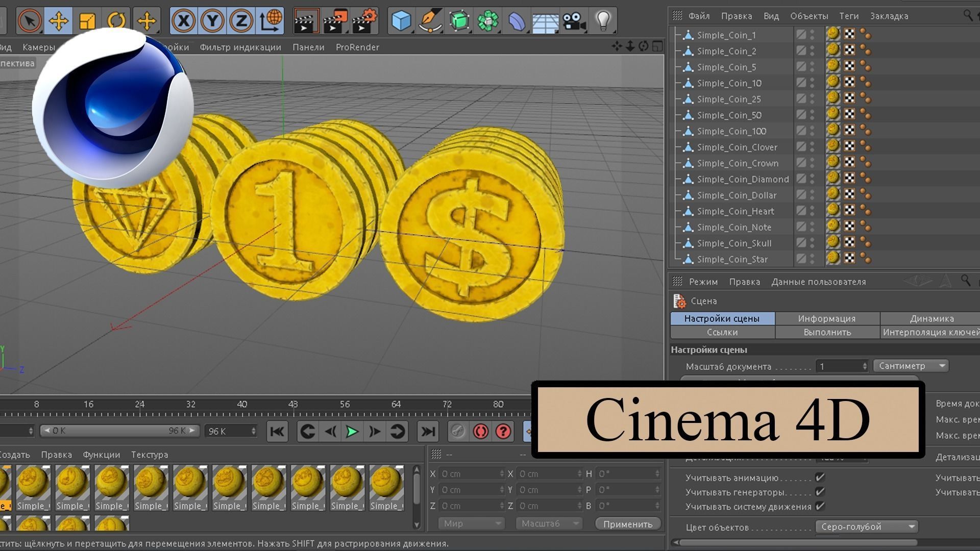Toggle visibility dots for Simple_Coin_Heart
This screenshot has width=980, height=551.
(x=812, y=211)
